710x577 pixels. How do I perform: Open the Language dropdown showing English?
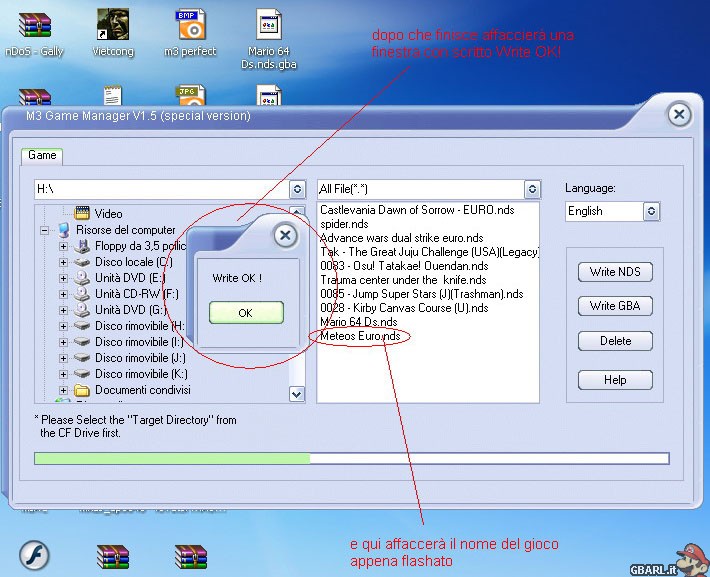[651, 211]
